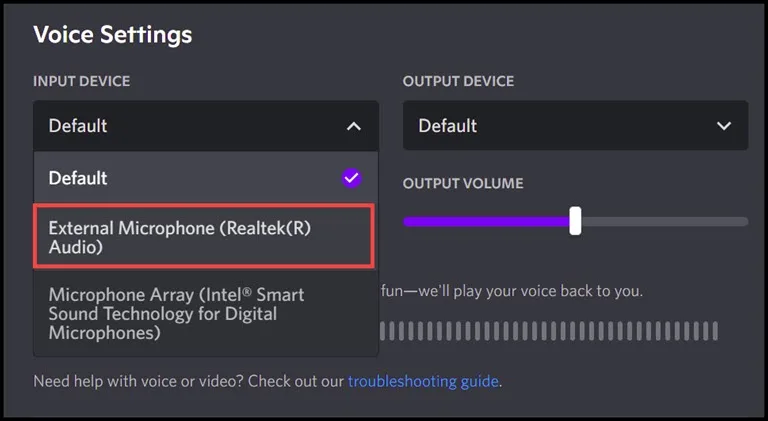This screenshot has width=768, height=421.
Task: Collapse the Input Device list using the up chevron
Action: pyautogui.click(x=354, y=126)
